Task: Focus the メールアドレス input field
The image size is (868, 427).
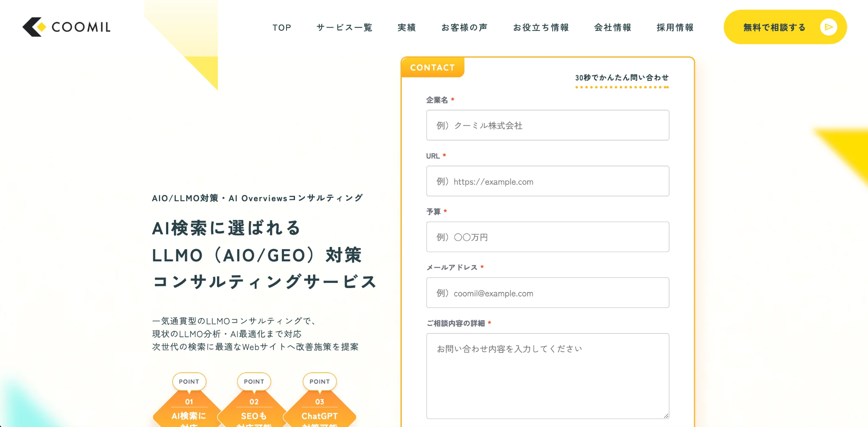Action: pyautogui.click(x=548, y=293)
